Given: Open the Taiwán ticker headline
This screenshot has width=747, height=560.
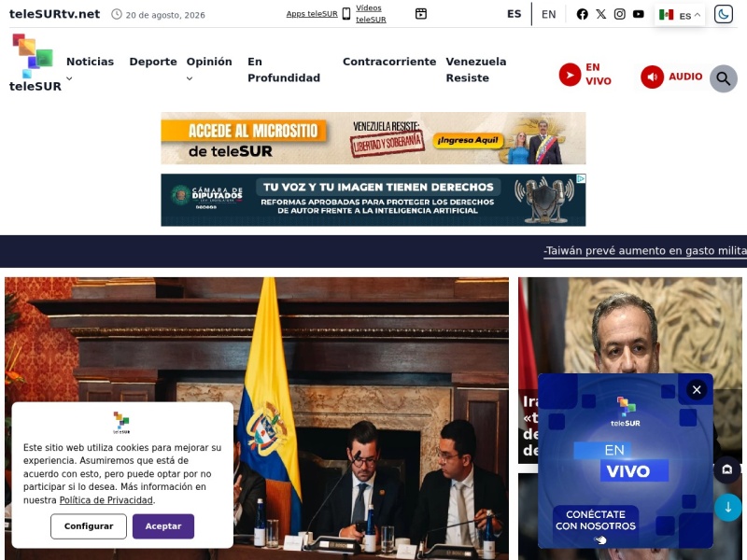Looking at the screenshot, I should coord(645,251).
